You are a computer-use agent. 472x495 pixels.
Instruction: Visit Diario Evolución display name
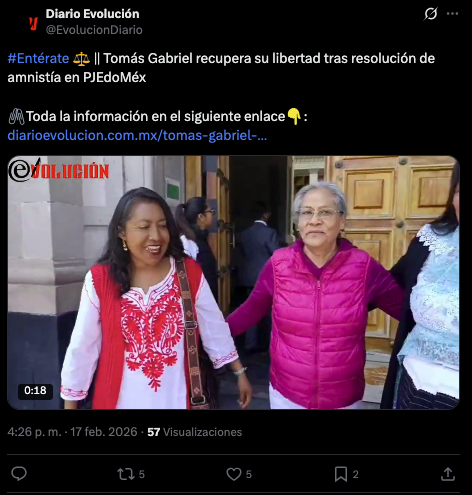click(92, 14)
